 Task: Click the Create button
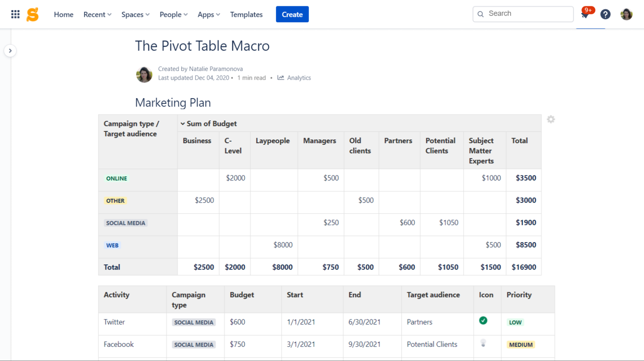click(292, 14)
